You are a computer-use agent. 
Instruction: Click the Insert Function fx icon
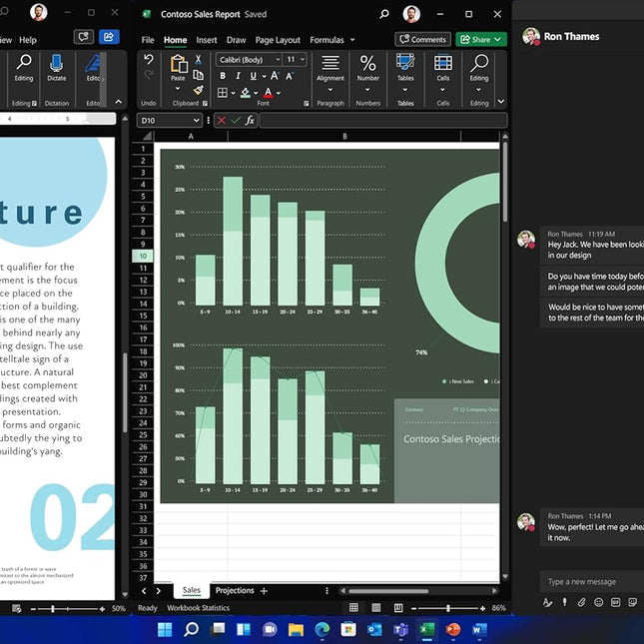(250, 121)
